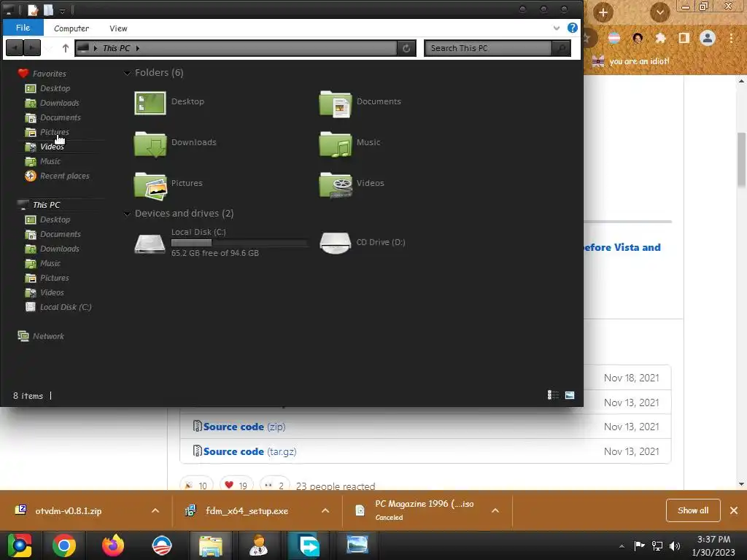Viewport: 747px width, 560px height.
Task: Click the Search This PC field
Action: point(488,48)
